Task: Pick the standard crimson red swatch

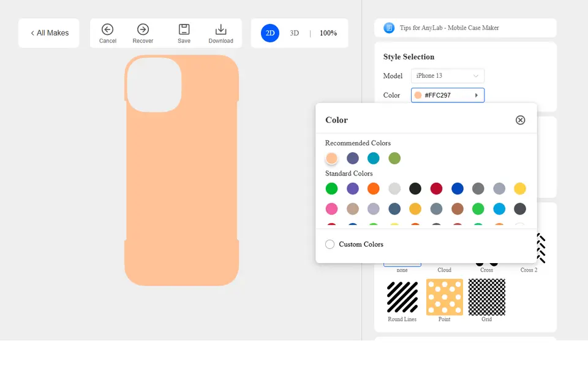Action: coord(436,188)
